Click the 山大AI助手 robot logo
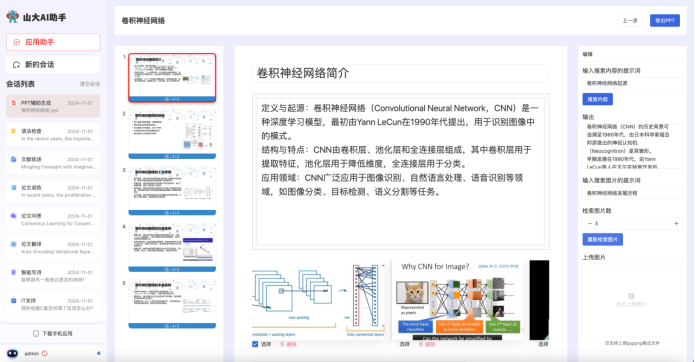 13,17
